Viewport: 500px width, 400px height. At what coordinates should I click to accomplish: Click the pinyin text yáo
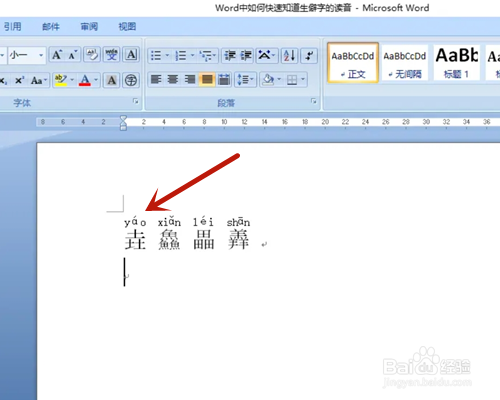[x=135, y=222]
